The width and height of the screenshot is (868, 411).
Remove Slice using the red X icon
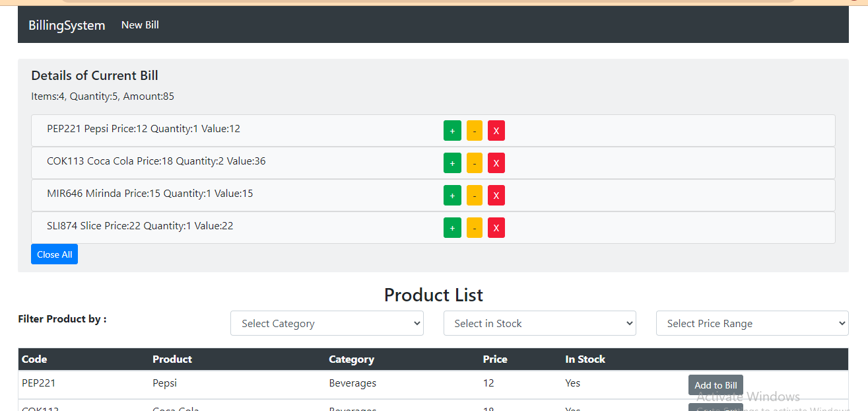(x=496, y=227)
